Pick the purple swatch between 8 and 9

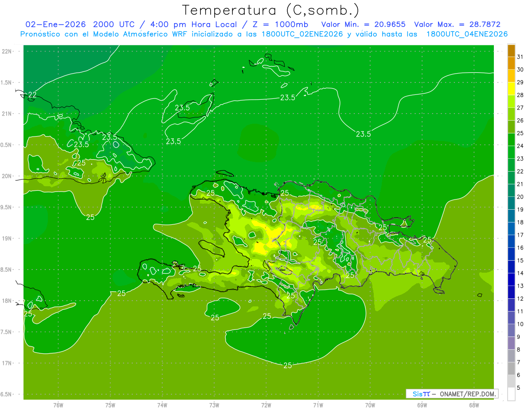pos(511,343)
